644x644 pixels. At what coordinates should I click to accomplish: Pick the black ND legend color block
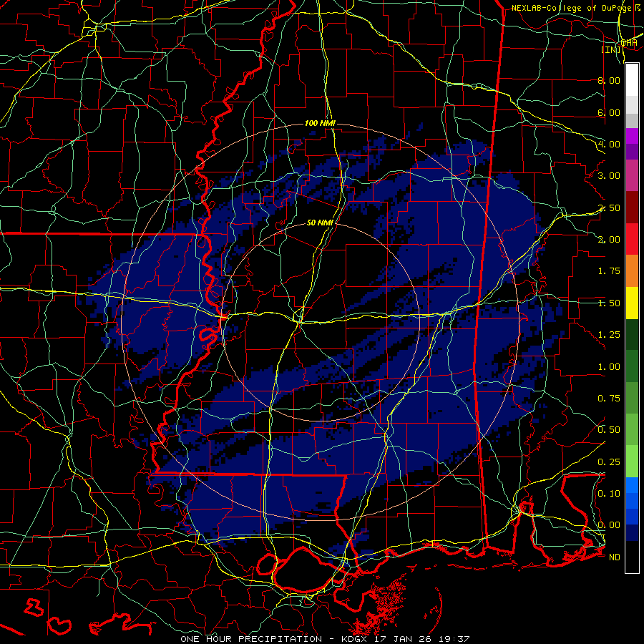tap(632, 557)
